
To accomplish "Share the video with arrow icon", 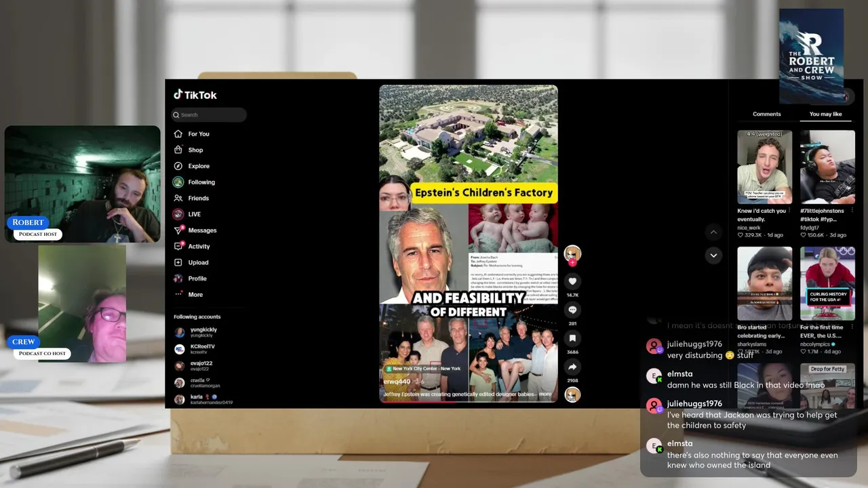I will pyautogui.click(x=572, y=367).
